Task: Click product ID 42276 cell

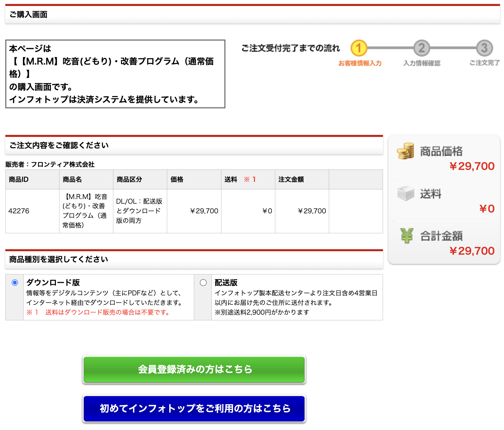Action: tap(32, 211)
